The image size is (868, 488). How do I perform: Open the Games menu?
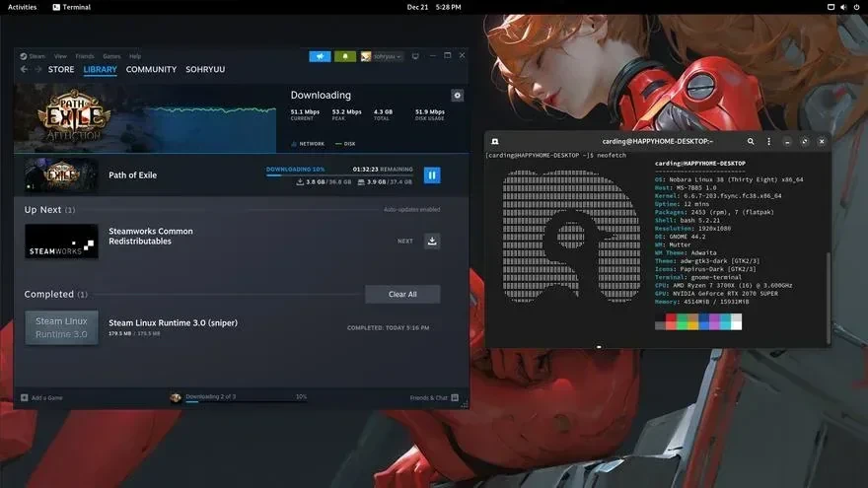click(x=111, y=56)
